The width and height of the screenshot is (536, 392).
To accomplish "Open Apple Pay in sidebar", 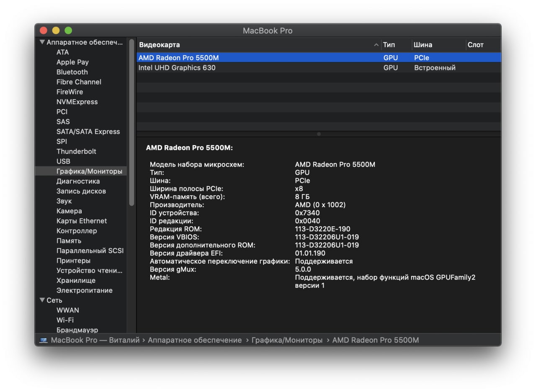I will [x=72, y=62].
